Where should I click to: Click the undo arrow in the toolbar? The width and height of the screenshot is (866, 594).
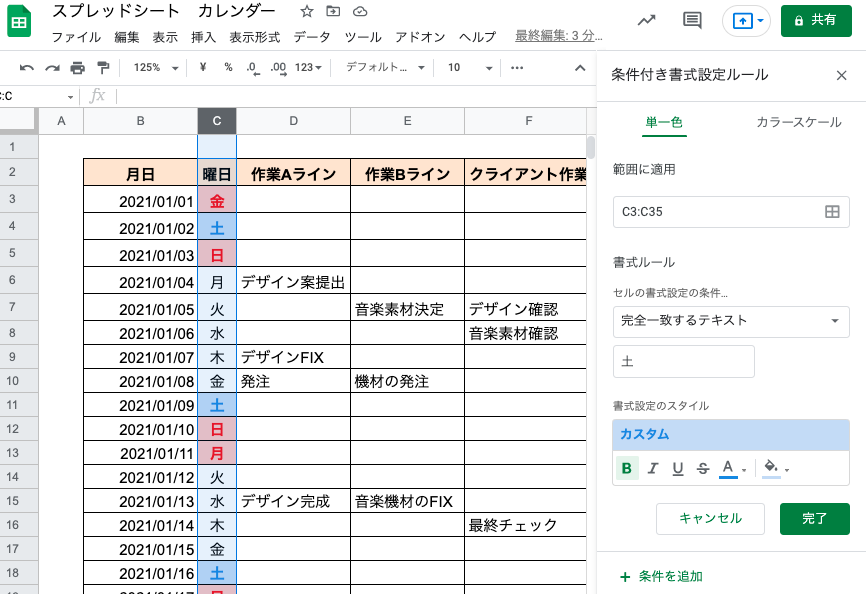coord(27,68)
